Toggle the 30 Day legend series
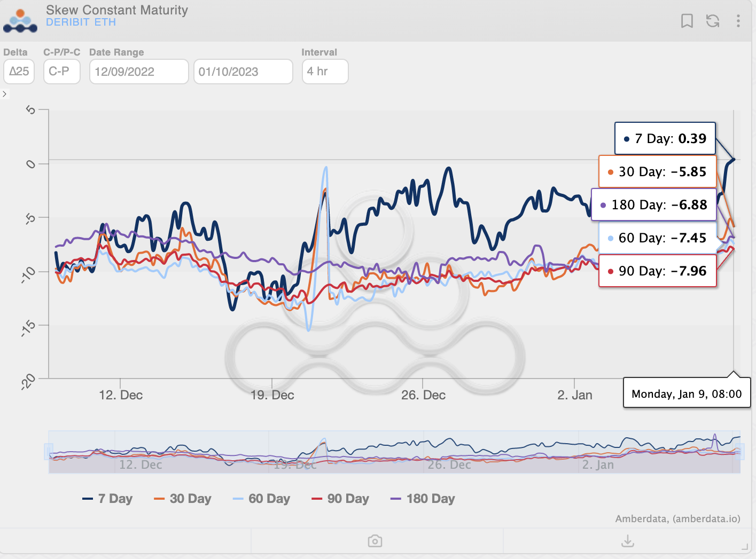The height and width of the screenshot is (559, 756). (x=183, y=499)
